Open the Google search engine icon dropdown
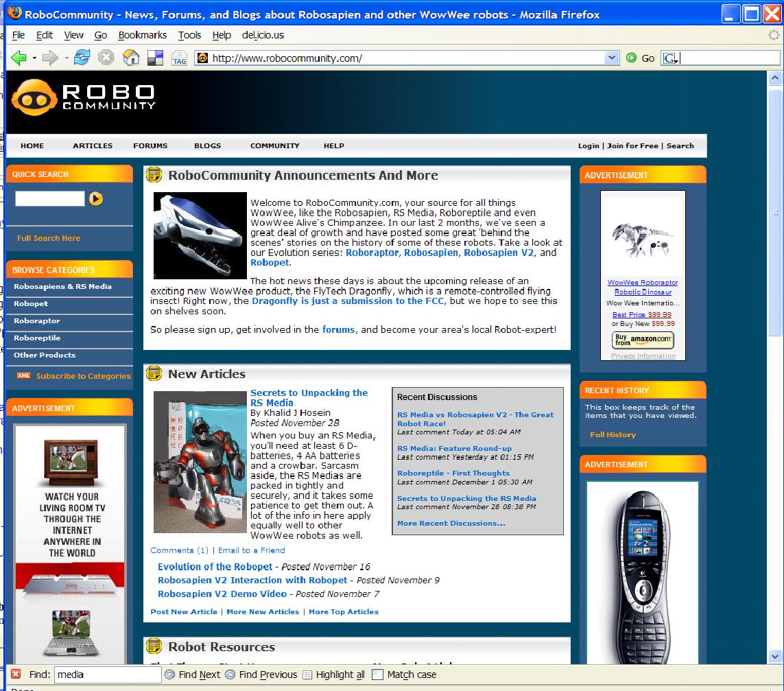The width and height of the screenshot is (784, 691). (671, 58)
